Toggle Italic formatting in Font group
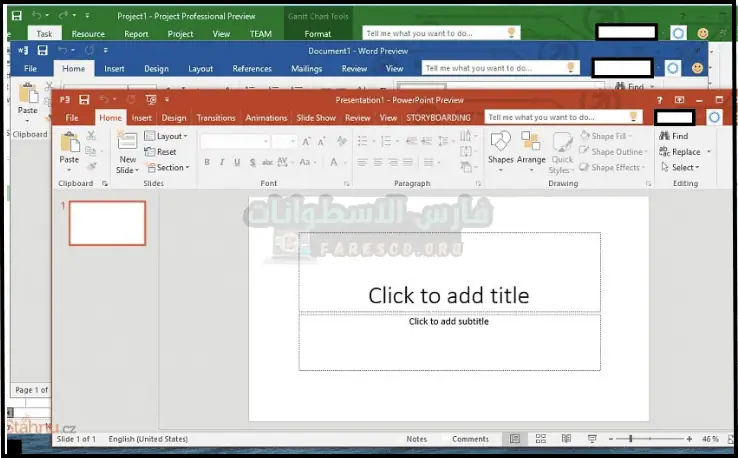738x458 pixels. 222,163
